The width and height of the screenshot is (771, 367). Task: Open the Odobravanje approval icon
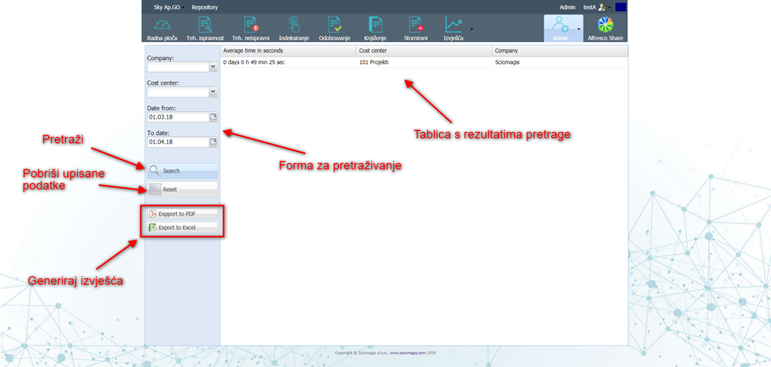click(334, 25)
